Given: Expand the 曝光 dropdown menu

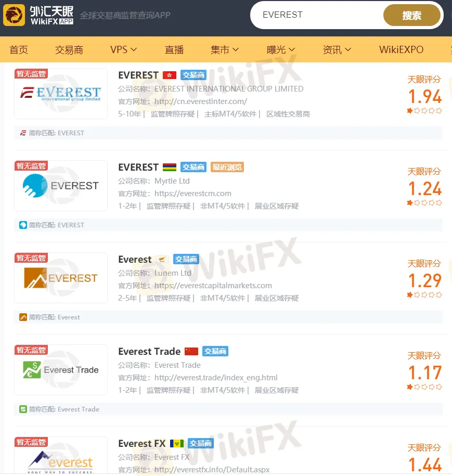Looking at the screenshot, I should tap(281, 49).
